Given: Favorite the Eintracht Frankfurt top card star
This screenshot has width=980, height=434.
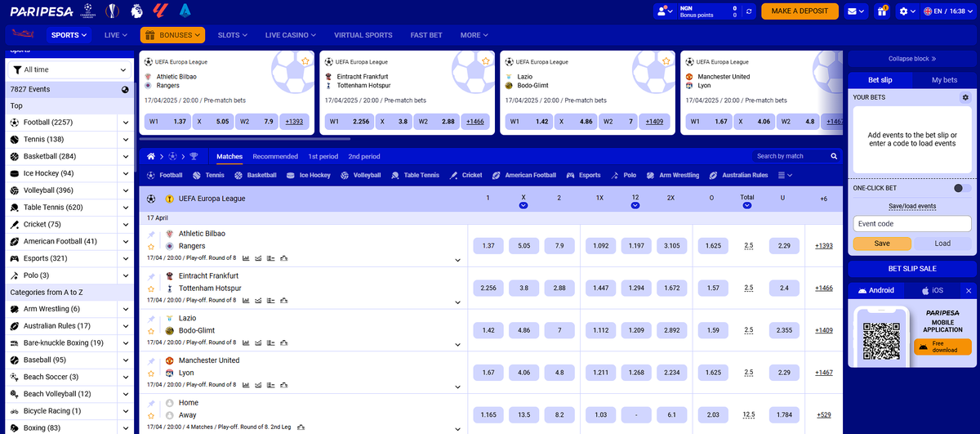Looking at the screenshot, I should click(x=485, y=61).
